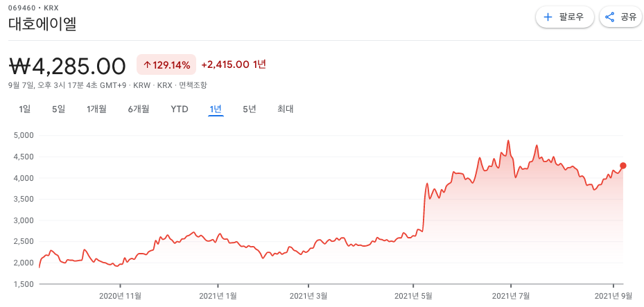Click the 팔로우 button label
644x307 pixels.
(x=571, y=17)
